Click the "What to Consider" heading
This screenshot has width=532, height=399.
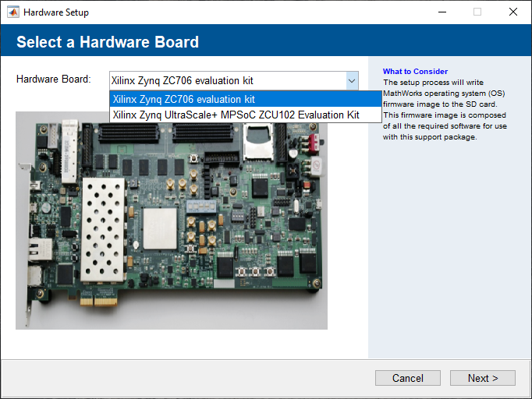(415, 72)
